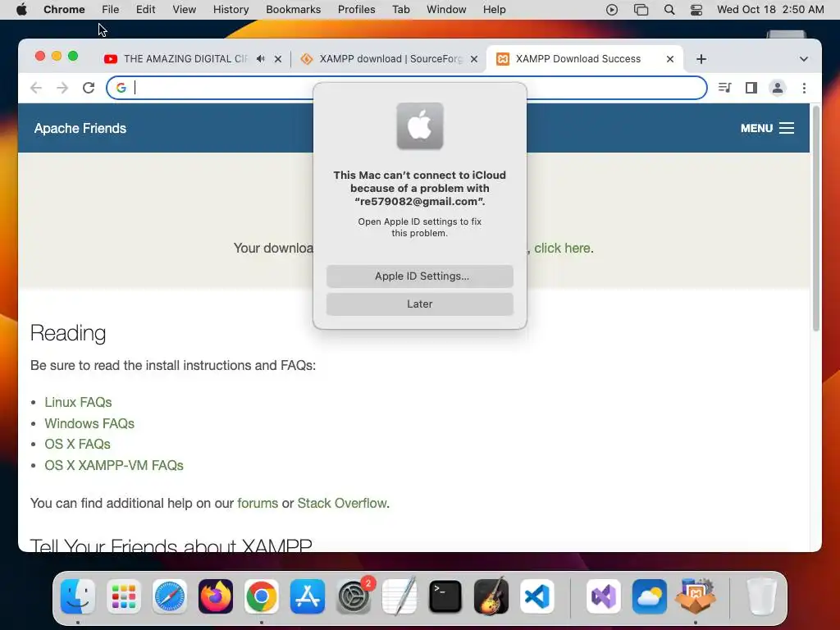Screen dimensions: 840x630
Task: Close the YouTube tab
Action: 278,59
